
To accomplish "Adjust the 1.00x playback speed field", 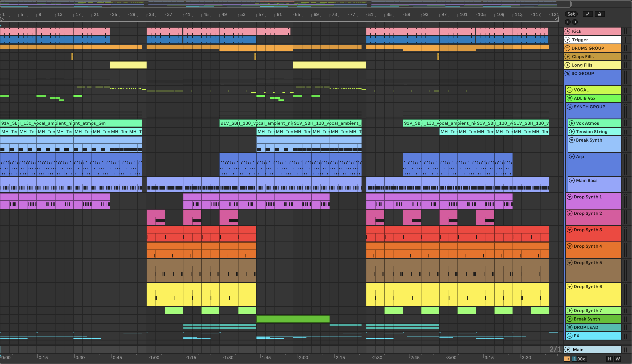I will 579,359.
